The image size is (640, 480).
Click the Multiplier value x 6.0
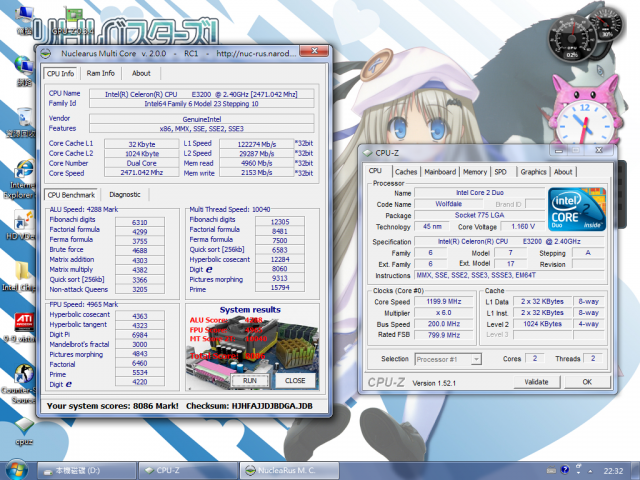pyautogui.click(x=444, y=313)
